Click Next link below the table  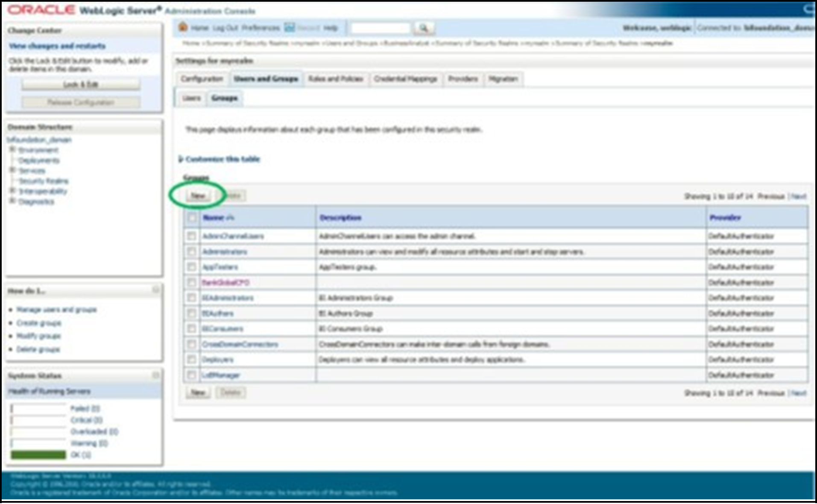coord(799,393)
